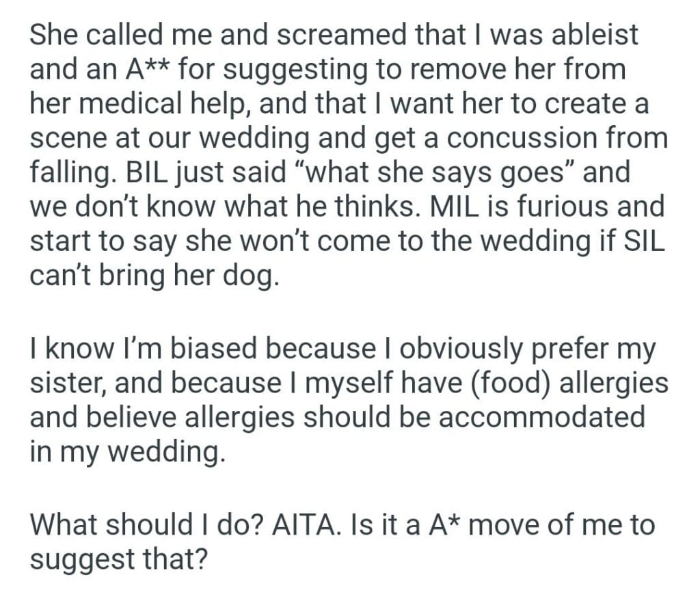Image resolution: width=700 pixels, height=601 pixels.
Task: Click the word "accommodated"
Action: tap(541, 417)
